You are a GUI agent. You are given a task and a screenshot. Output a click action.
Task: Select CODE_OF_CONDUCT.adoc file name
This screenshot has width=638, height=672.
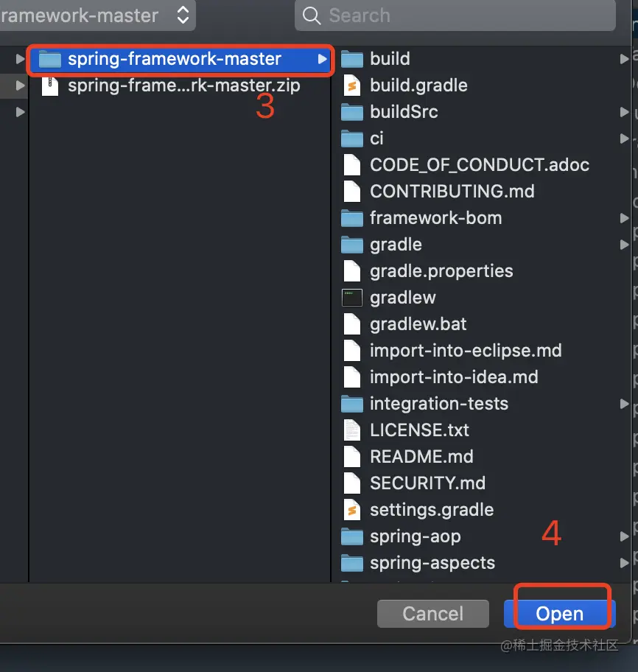pyautogui.click(x=480, y=165)
